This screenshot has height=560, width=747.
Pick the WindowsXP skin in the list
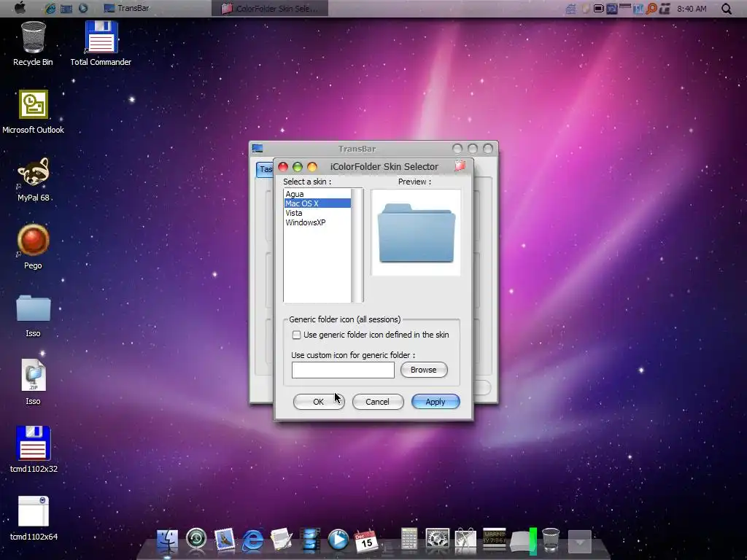coord(317,222)
